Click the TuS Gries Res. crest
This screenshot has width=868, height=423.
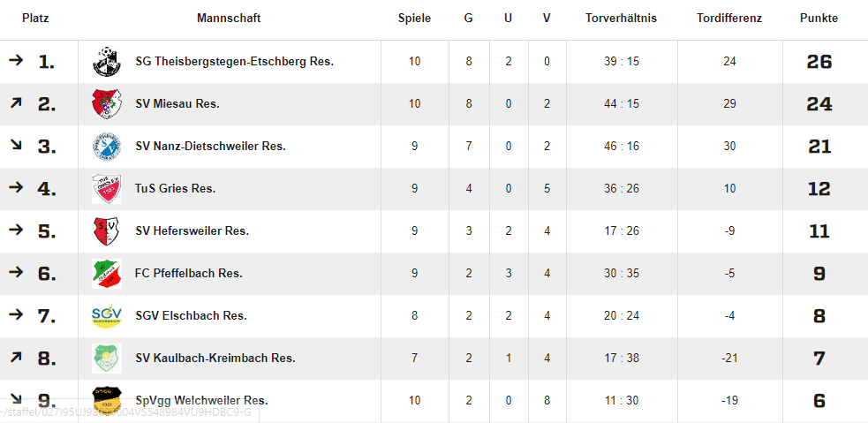pos(106,189)
